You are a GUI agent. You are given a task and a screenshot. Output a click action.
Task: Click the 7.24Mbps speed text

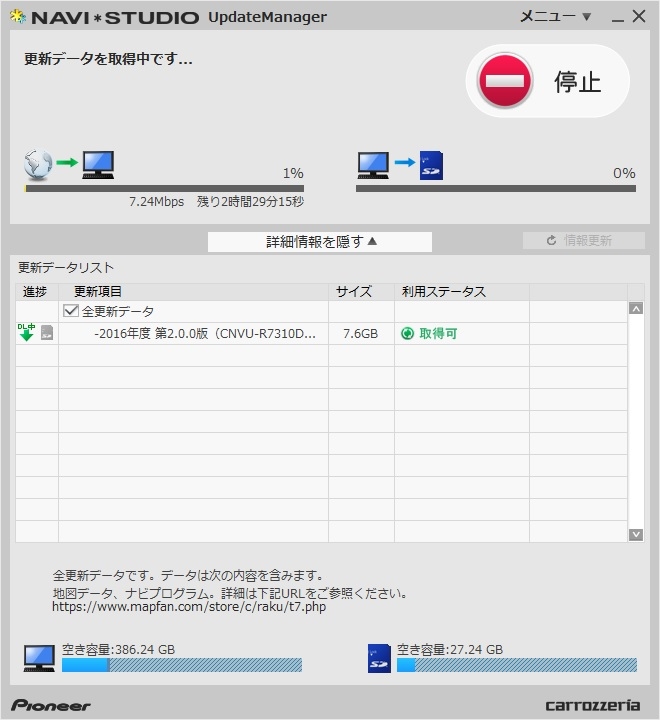(156, 202)
